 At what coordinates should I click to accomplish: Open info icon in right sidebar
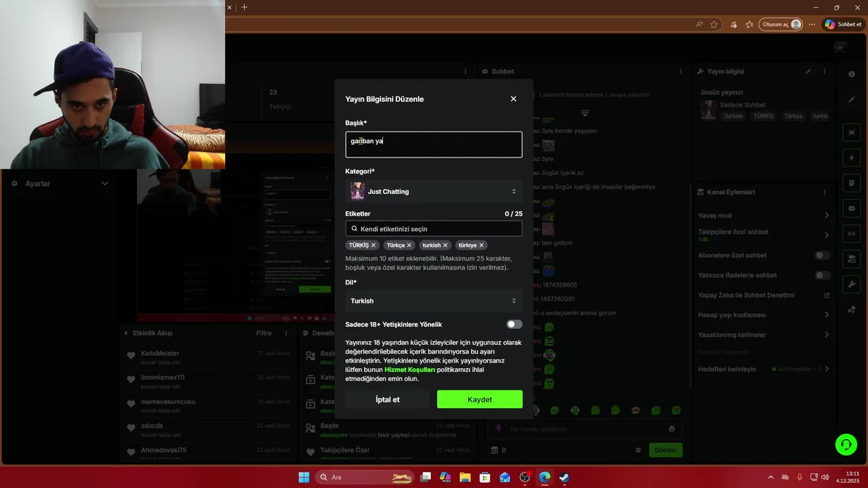coord(852,74)
